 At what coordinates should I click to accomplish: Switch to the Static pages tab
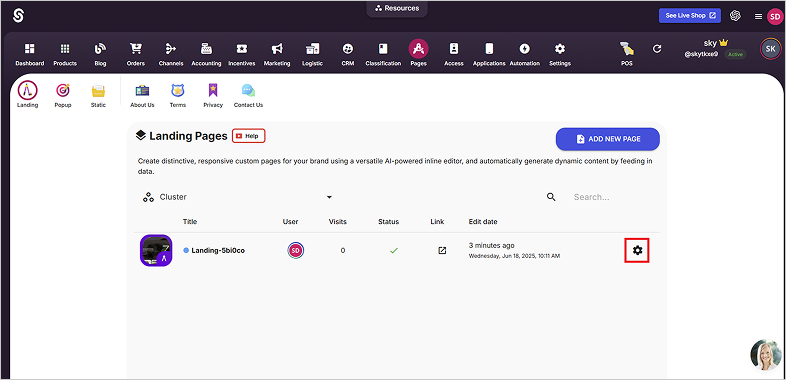[x=98, y=95]
